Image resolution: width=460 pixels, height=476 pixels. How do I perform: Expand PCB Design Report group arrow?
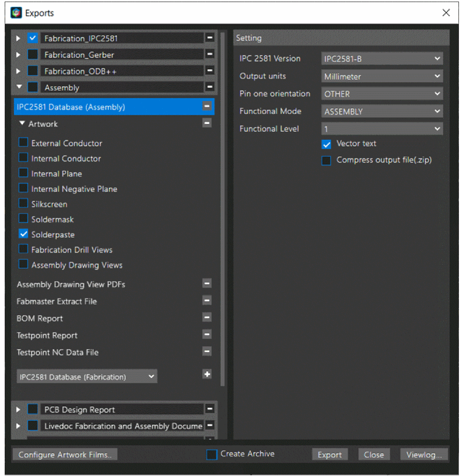point(18,409)
